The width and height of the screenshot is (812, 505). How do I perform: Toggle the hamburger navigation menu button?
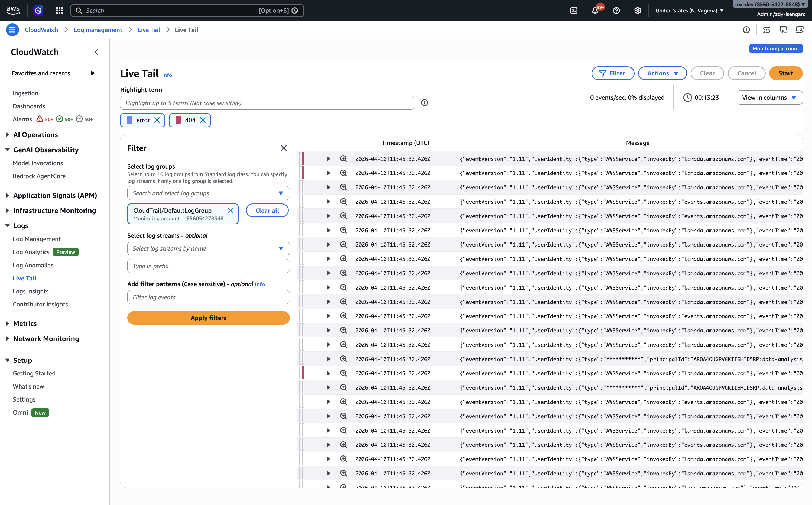tap(12, 30)
